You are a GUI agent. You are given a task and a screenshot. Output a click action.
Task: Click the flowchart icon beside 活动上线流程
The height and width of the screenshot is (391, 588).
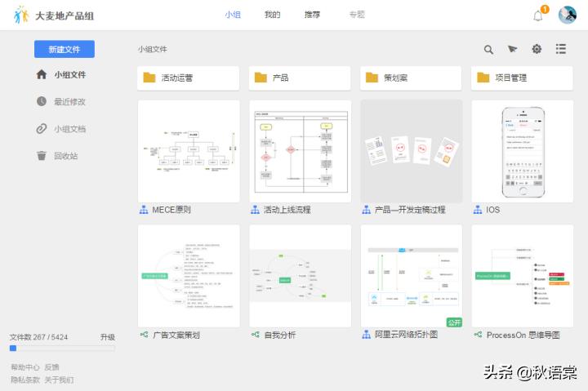(255, 210)
